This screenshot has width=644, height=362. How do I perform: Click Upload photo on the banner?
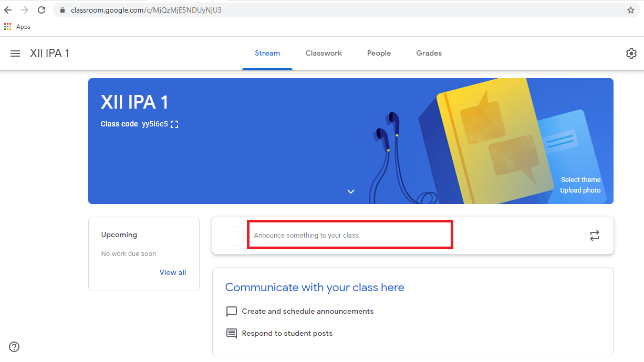tap(580, 190)
